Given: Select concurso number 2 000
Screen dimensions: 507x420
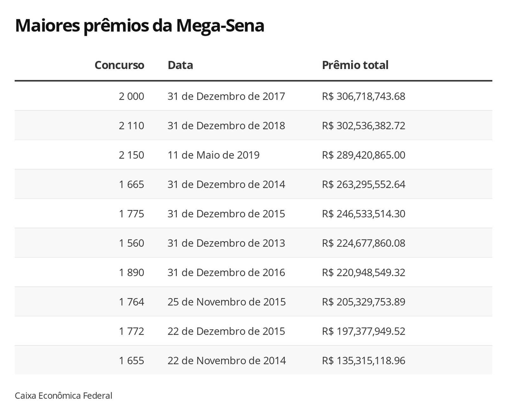Looking at the screenshot, I should pos(131,96).
